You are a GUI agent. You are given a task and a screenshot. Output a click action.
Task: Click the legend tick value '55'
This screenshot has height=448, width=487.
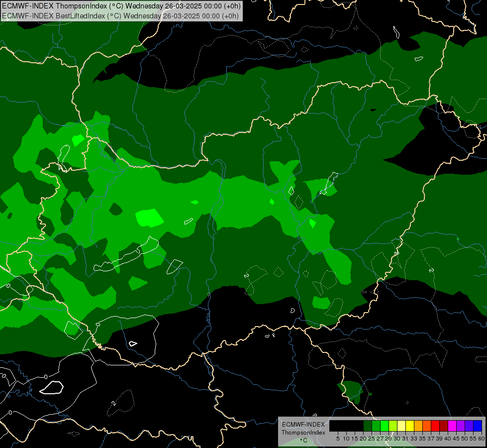tap(474, 439)
